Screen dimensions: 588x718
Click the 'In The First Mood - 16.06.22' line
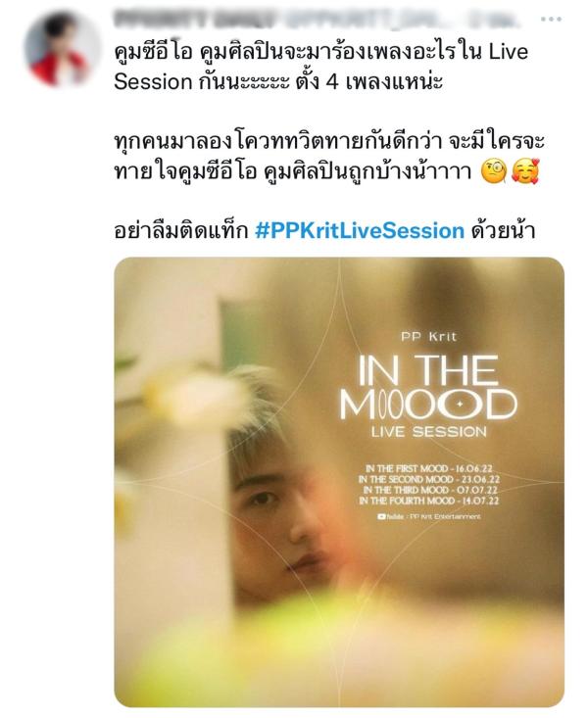429,468
